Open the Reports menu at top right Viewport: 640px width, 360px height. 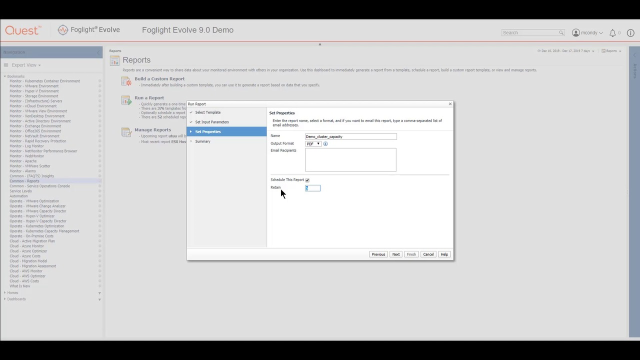[x=611, y=51]
